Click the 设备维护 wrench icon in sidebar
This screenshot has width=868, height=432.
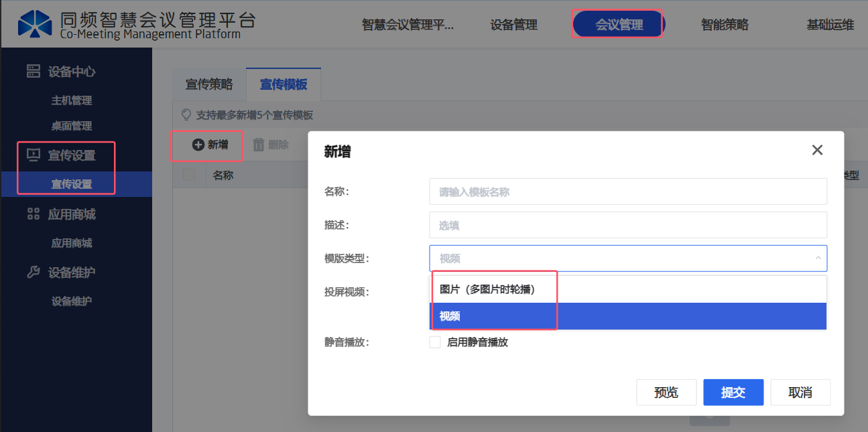point(33,273)
